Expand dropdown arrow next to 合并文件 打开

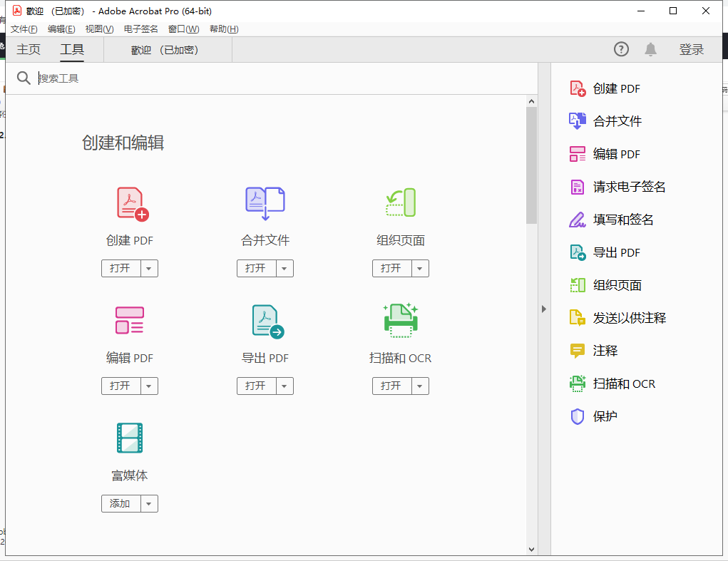pos(284,268)
